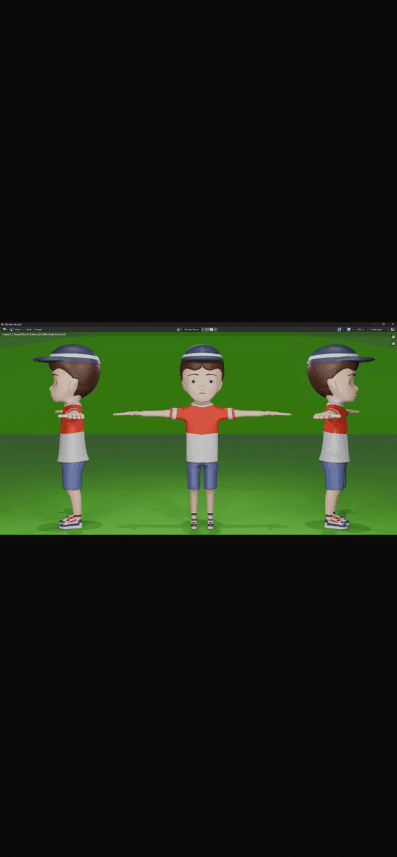Unlink the render result with X icon

tap(215, 329)
